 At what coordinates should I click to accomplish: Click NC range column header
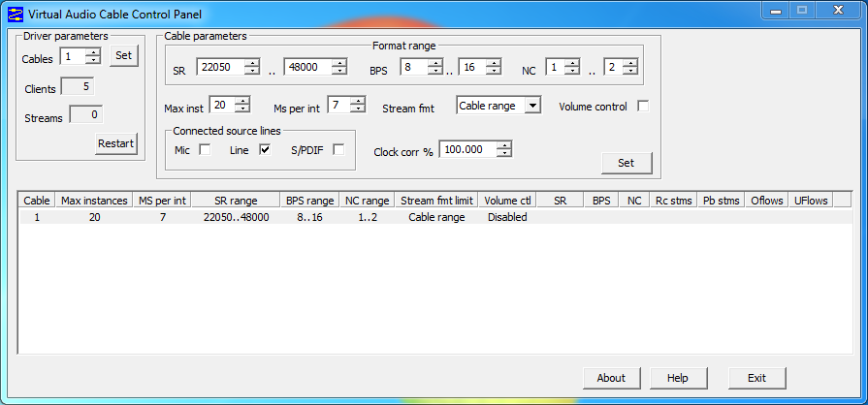coord(368,201)
